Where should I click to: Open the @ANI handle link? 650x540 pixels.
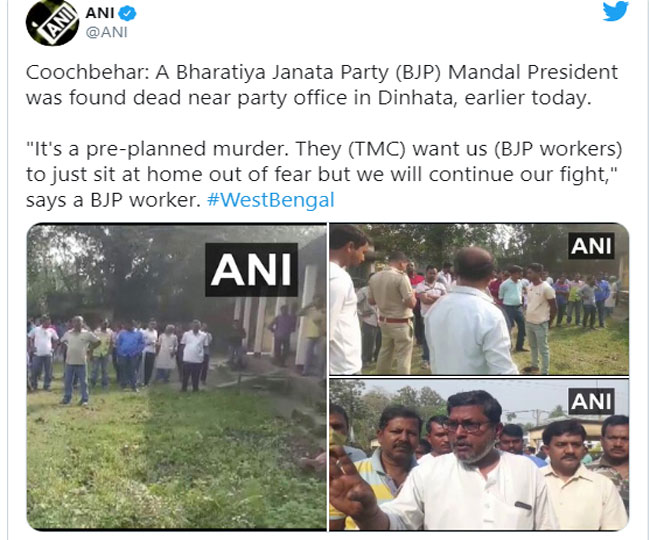107,32
